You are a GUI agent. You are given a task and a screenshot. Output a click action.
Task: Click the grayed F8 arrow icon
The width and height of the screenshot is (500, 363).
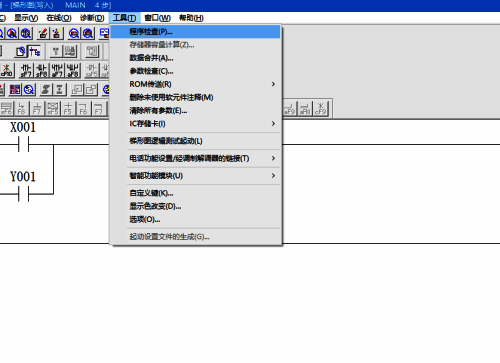(21, 108)
